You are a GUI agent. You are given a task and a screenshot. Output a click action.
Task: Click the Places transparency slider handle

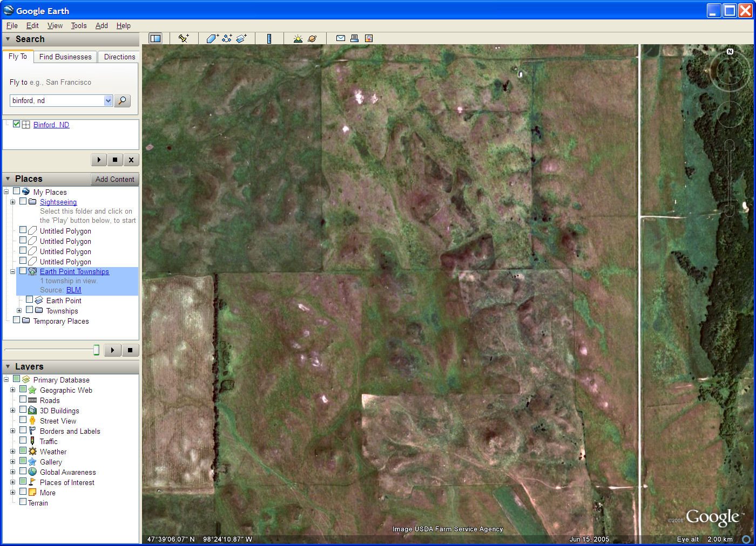point(96,350)
